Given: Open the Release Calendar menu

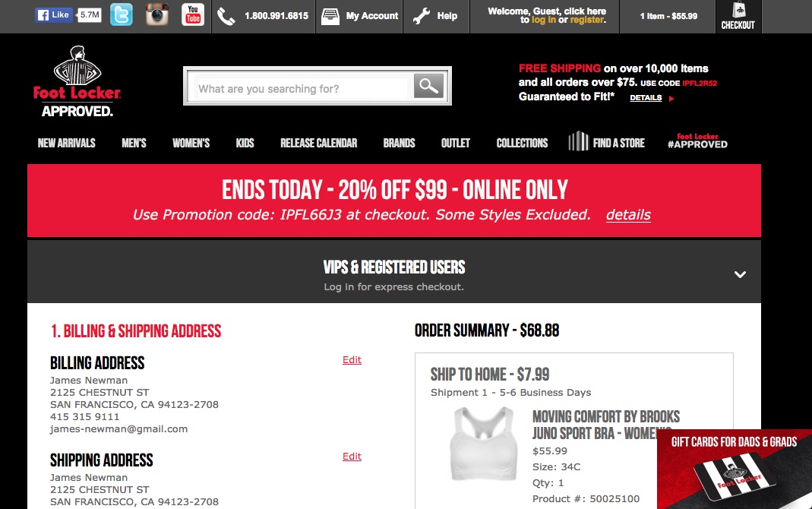Looking at the screenshot, I should click(x=318, y=144).
